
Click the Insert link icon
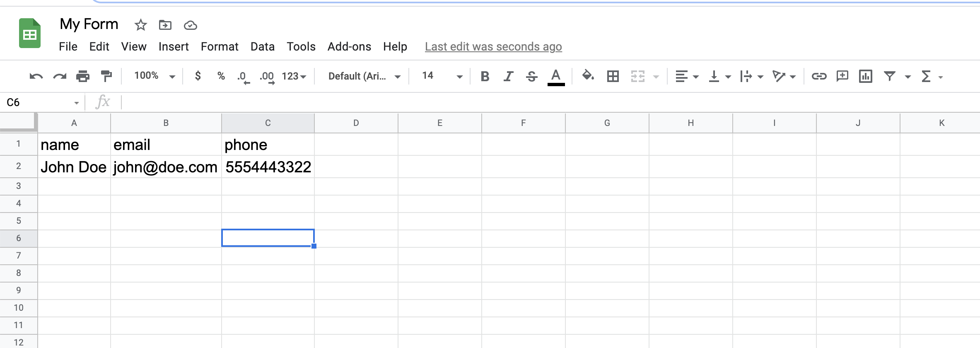click(x=819, y=76)
